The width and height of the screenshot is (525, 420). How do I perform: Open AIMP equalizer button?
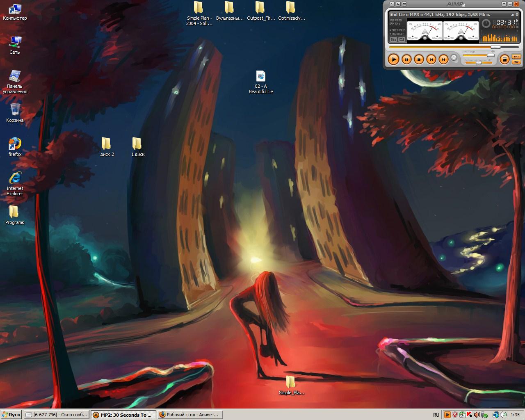pos(516,57)
